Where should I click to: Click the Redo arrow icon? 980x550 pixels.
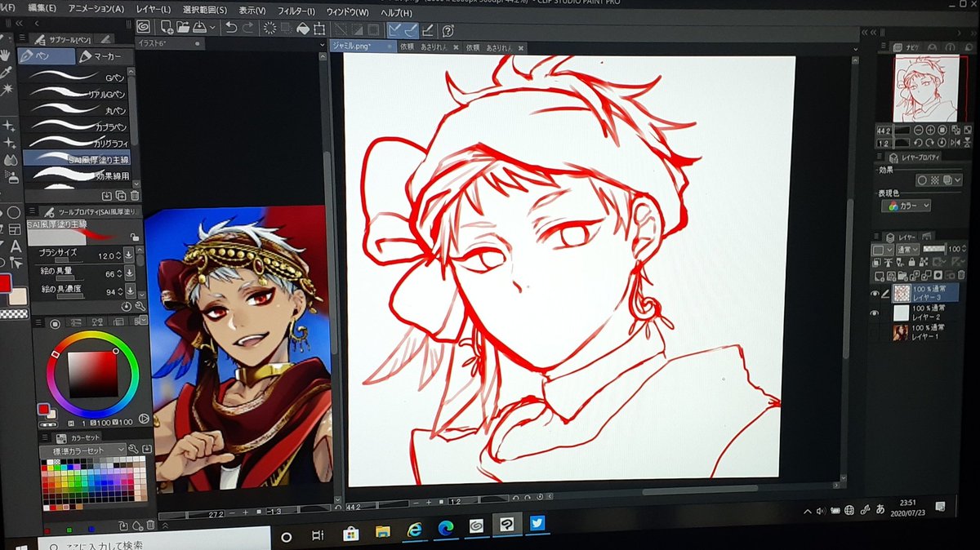(x=247, y=29)
